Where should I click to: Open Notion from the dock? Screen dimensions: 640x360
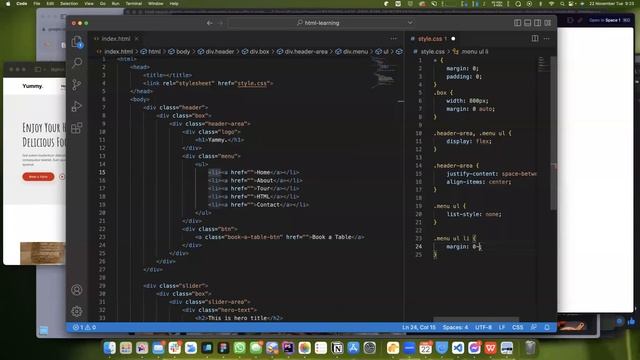pyautogui.click(x=337, y=348)
